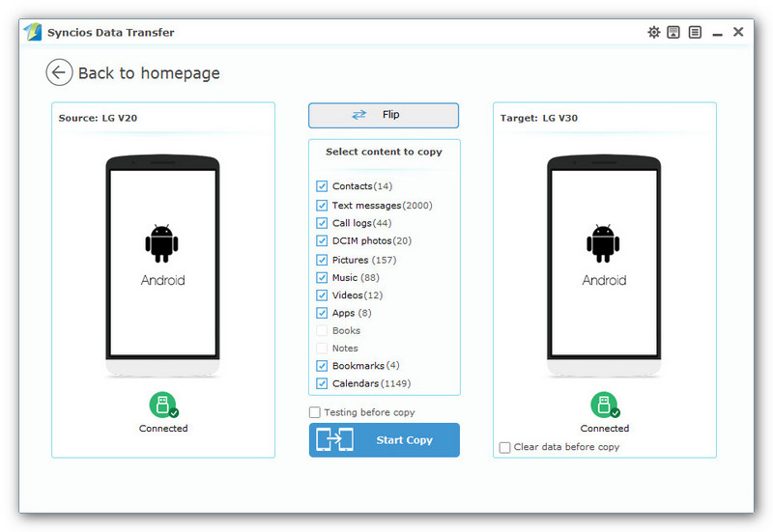The image size is (773, 532).
Task: Close the Syncios Data Transfer window
Action: pyautogui.click(x=738, y=32)
